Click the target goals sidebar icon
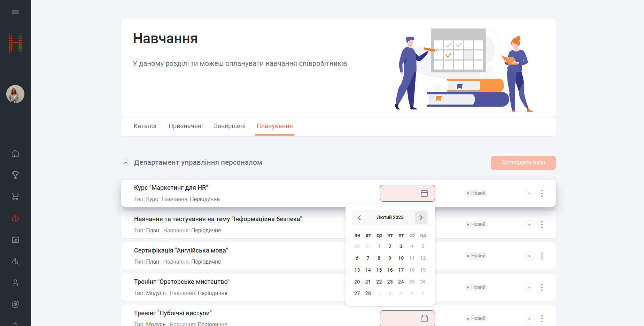This screenshot has width=644, height=326. click(15, 304)
